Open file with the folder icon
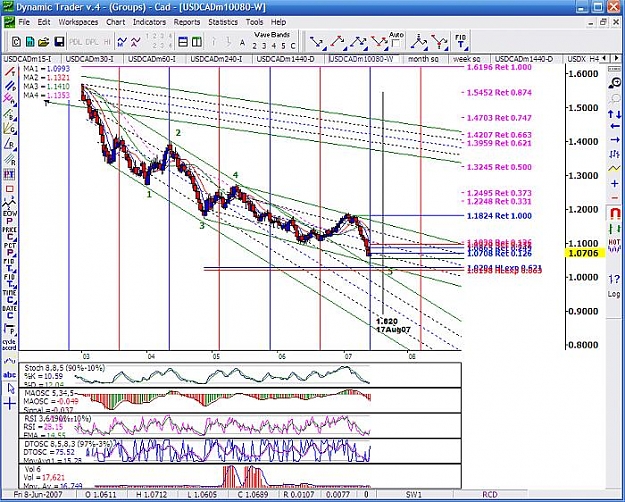This screenshot has width=625, height=502. point(44,41)
